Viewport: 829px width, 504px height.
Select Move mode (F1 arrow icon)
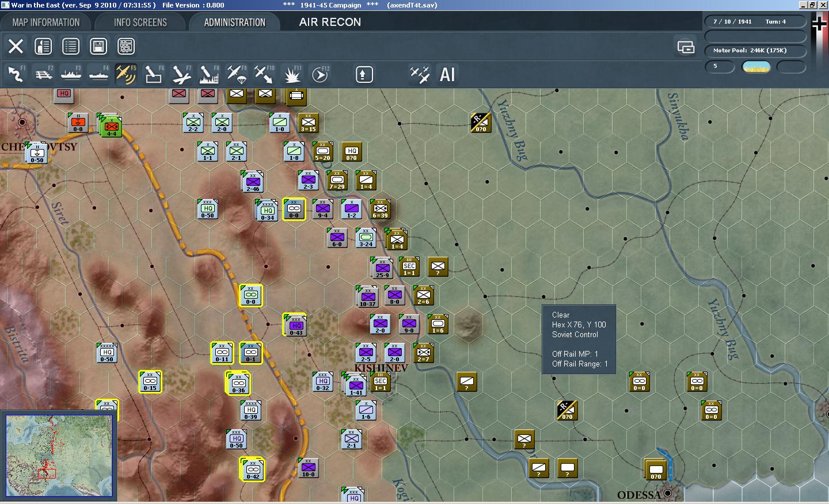pos(16,74)
